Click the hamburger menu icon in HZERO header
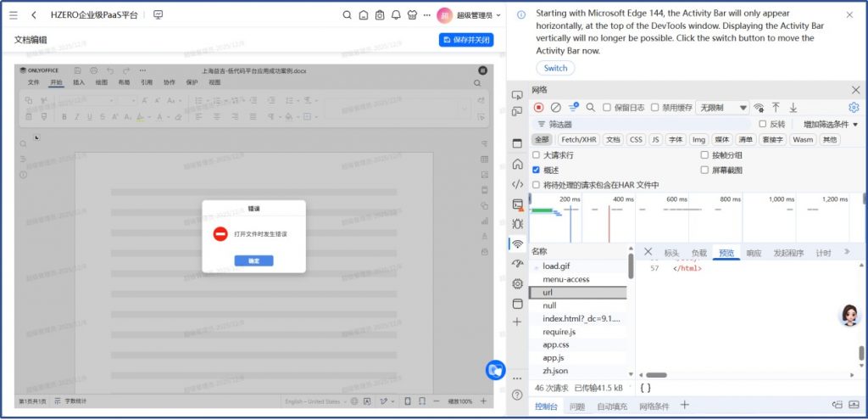This screenshot has width=868, height=420. [x=13, y=15]
